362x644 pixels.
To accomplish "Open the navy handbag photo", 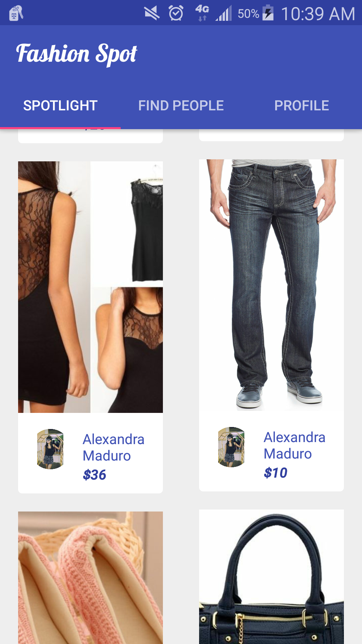I will point(271,577).
